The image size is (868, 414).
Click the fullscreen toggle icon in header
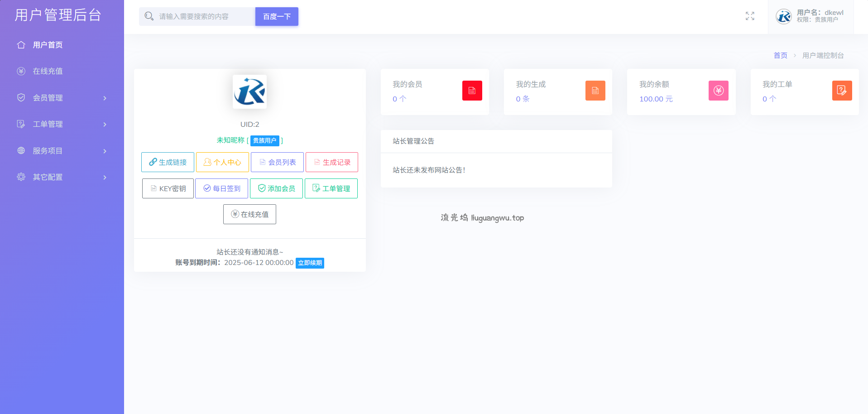click(x=750, y=16)
